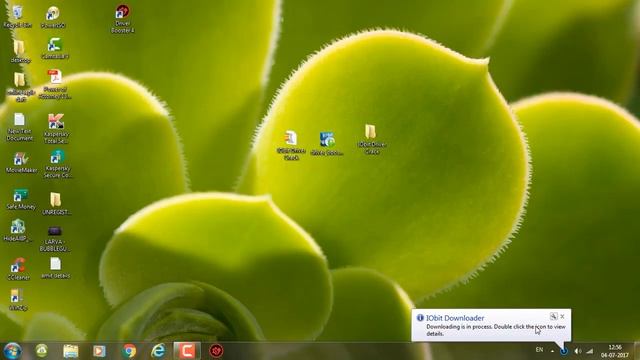The image size is (640, 360).
Task: Select the HideAllIP shortcut
Action: tap(18, 231)
